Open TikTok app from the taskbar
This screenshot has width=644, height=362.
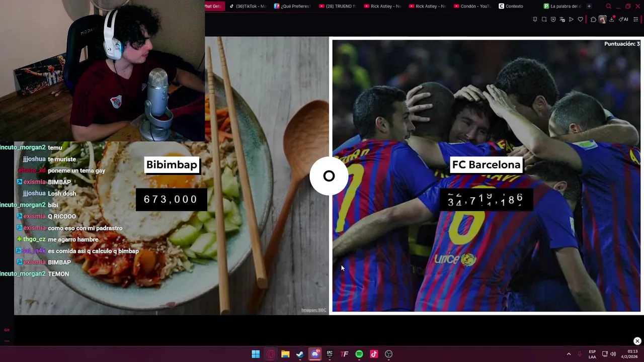click(374, 354)
